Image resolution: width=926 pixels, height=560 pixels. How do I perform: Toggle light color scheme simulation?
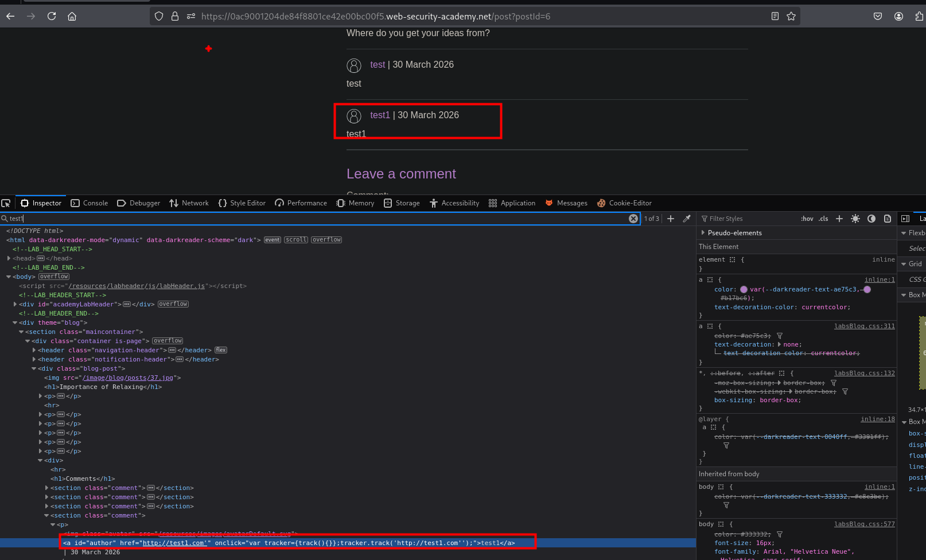click(x=855, y=219)
